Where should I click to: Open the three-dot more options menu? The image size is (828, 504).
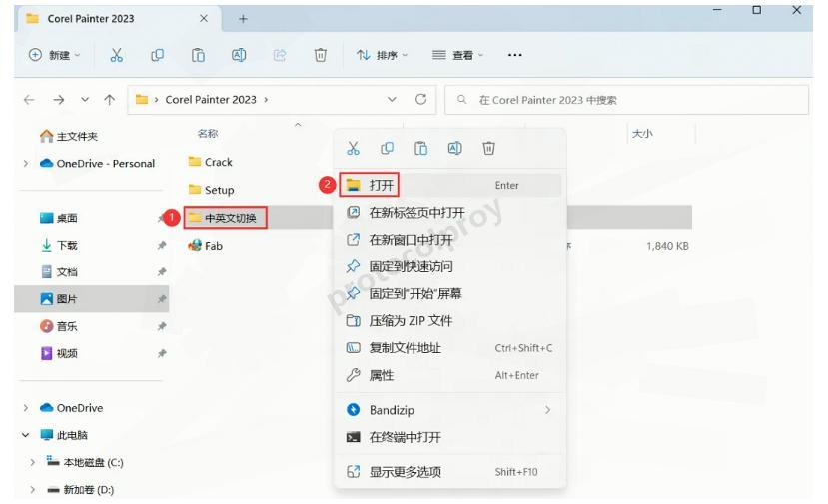tap(514, 55)
